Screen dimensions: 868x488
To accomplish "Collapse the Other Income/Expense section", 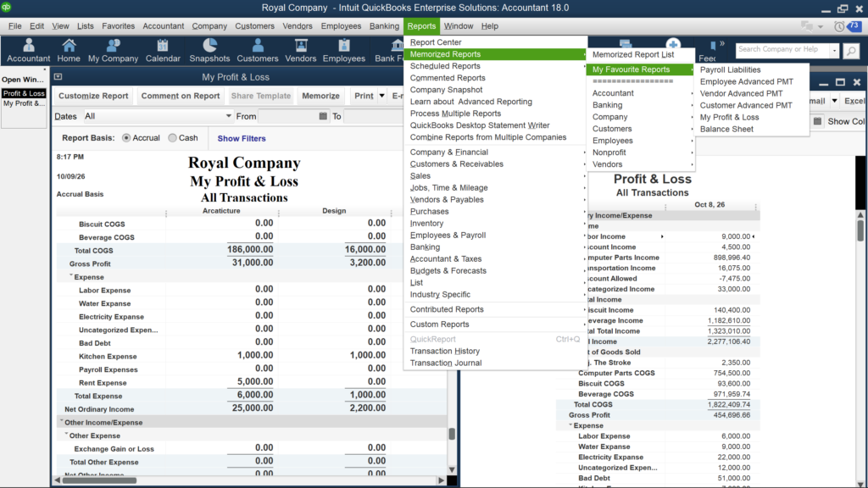I will click(61, 421).
